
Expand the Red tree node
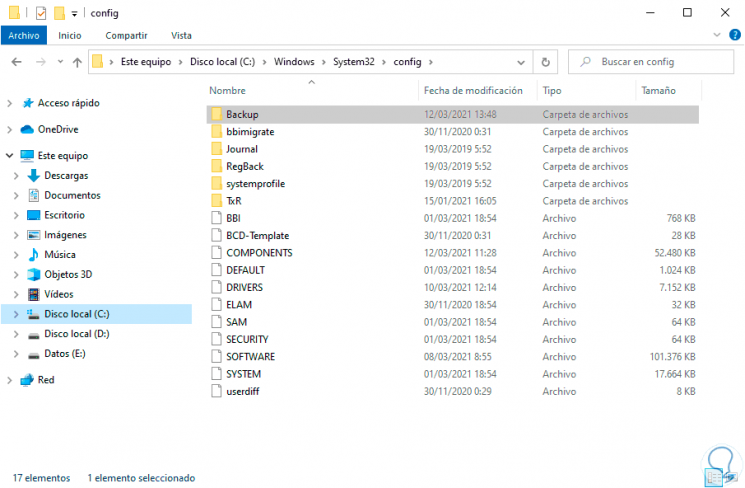click(10, 380)
